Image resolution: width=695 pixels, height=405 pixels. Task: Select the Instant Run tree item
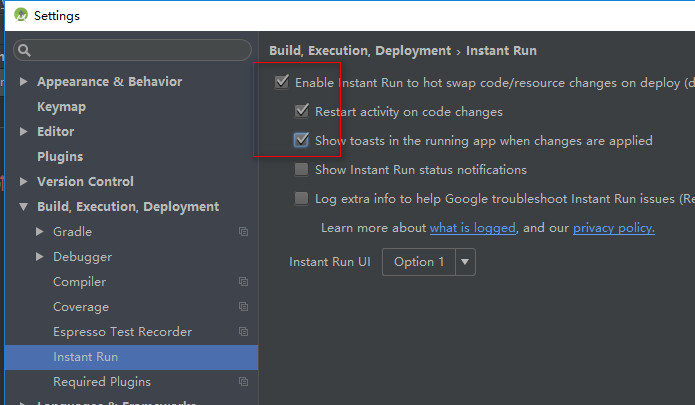point(131,357)
